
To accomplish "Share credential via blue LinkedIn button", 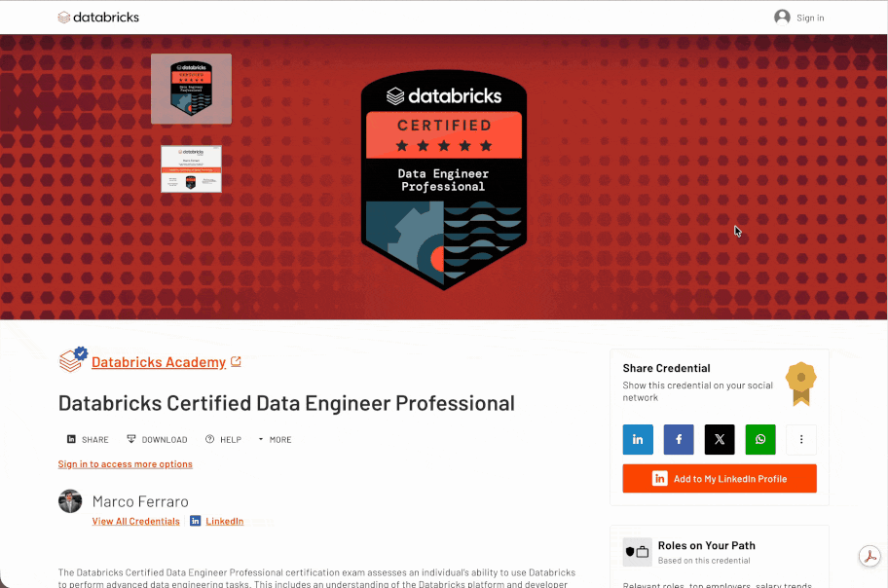I will tap(638, 440).
